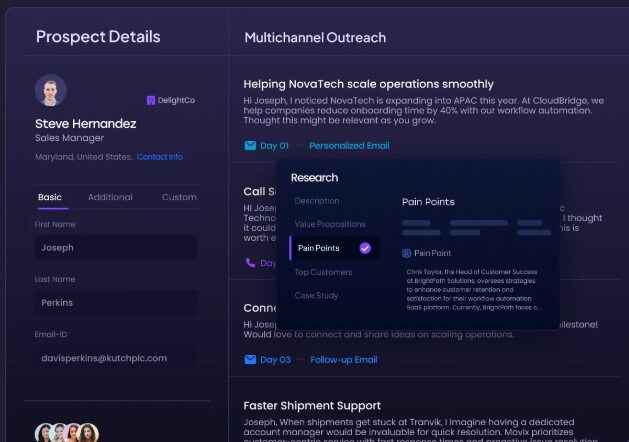Click the phone icon for the call step
The height and width of the screenshot is (442, 629).
[x=250, y=263]
